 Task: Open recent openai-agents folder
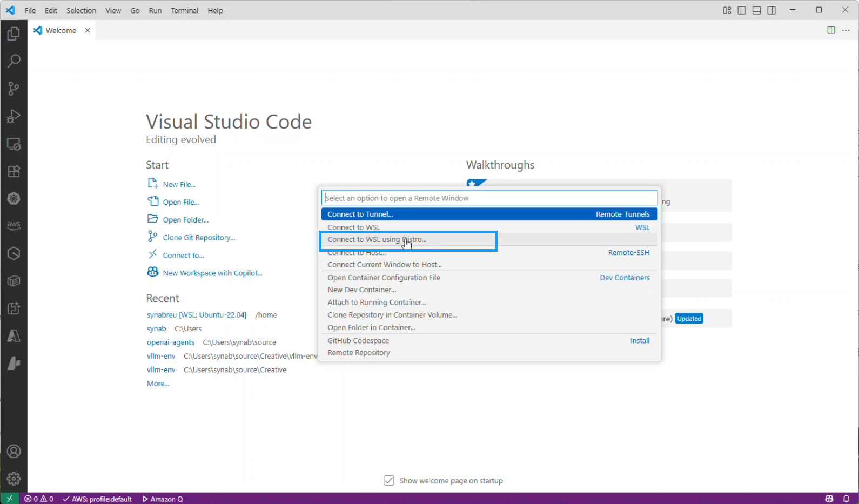pyautogui.click(x=171, y=342)
